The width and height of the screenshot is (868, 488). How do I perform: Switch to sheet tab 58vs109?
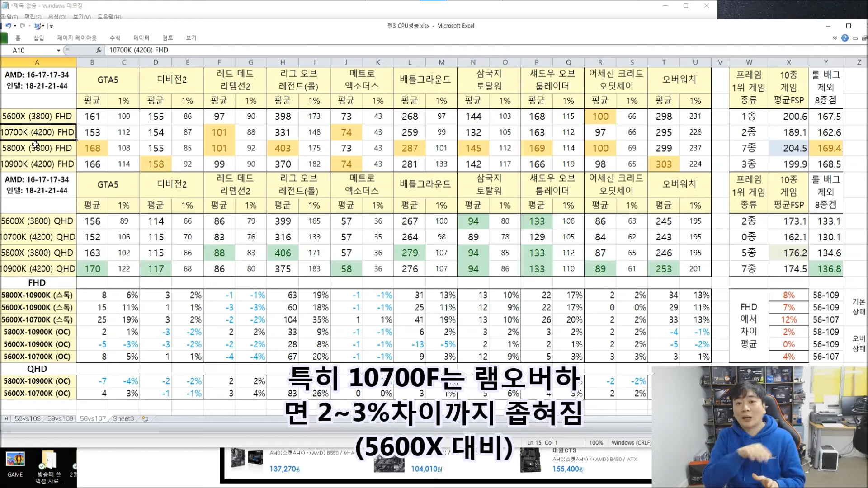[28, 419]
